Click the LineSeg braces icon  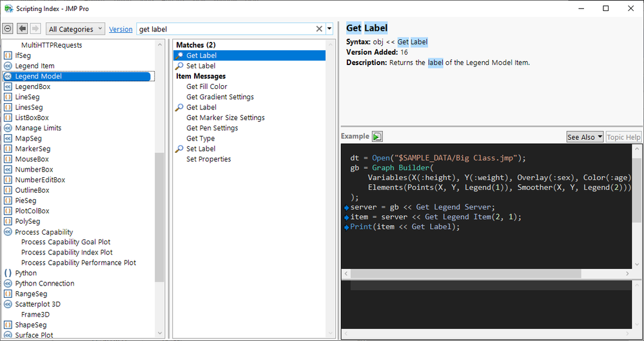8,97
